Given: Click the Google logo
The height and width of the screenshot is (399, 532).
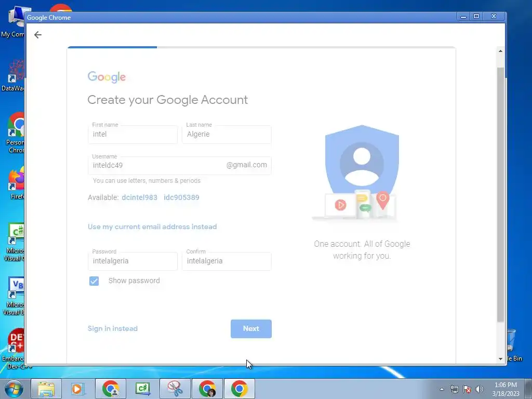Looking at the screenshot, I should coord(107,77).
